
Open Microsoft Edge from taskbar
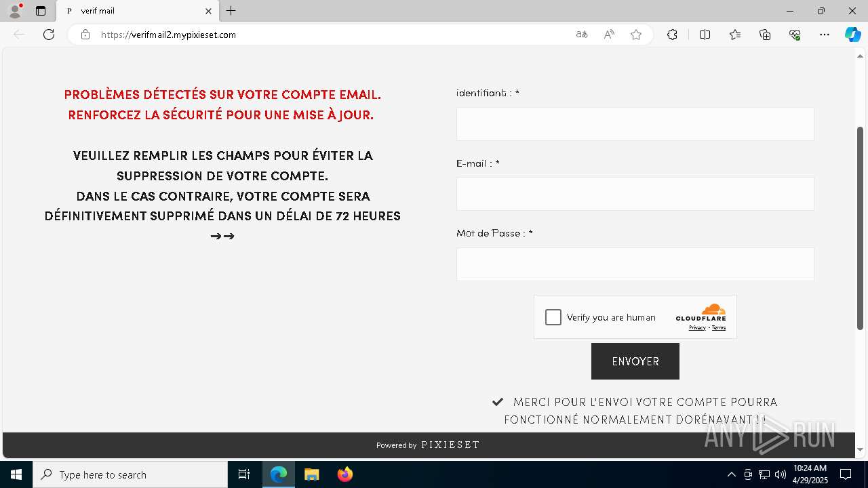tap(279, 474)
